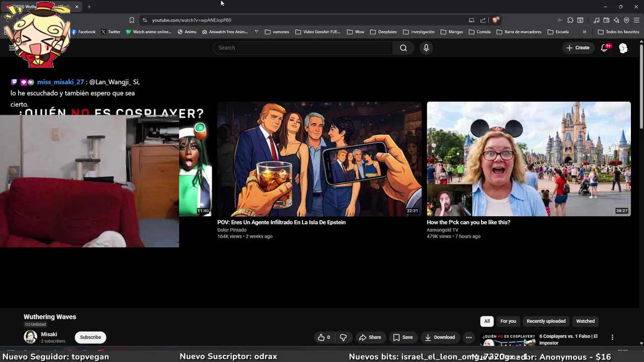Viewport: 644px width, 362px height.
Task: Expand the investigación bookmark folder
Action: tap(419, 32)
